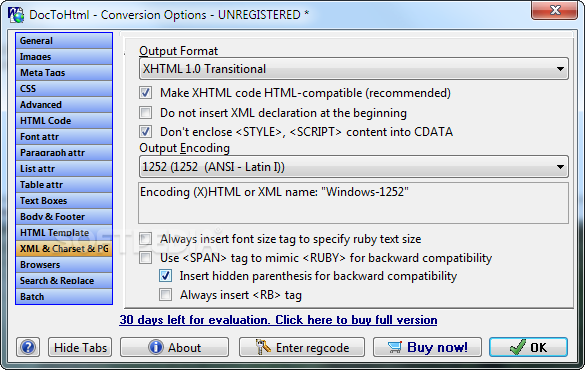Viewport: 585px width, 370px height.
Task: Click the Encoding XML name info box
Action: [x=354, y=203]
